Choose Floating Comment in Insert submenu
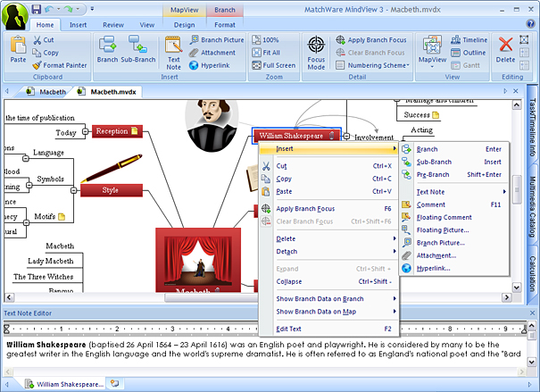This screenshot has width=540, height=392. tap(444, 217)
